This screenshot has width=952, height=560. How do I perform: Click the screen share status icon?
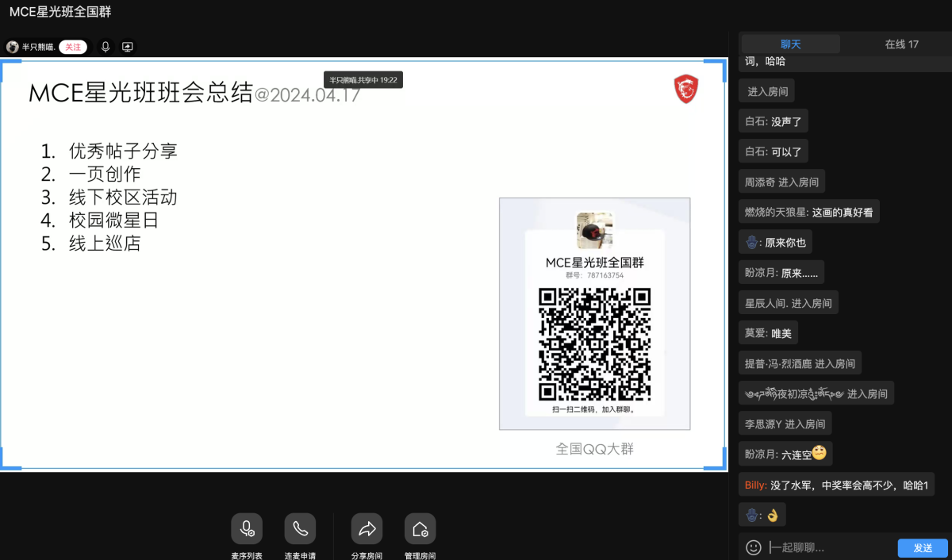point(127,47)
